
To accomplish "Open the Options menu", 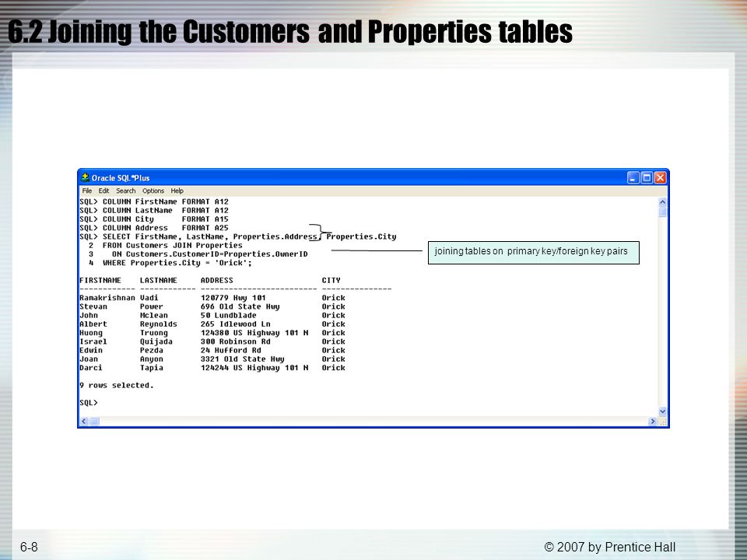I will (153, 191).
